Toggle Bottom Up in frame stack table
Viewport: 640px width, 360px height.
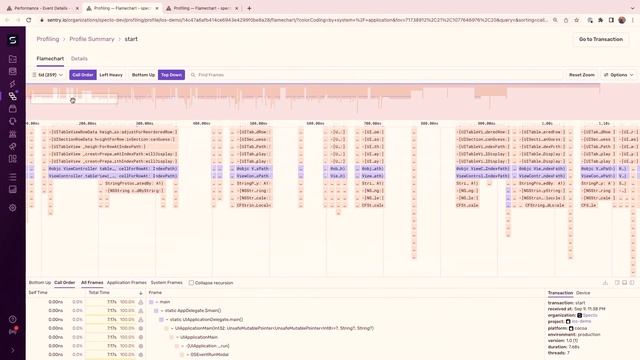(x=40, y=282)
